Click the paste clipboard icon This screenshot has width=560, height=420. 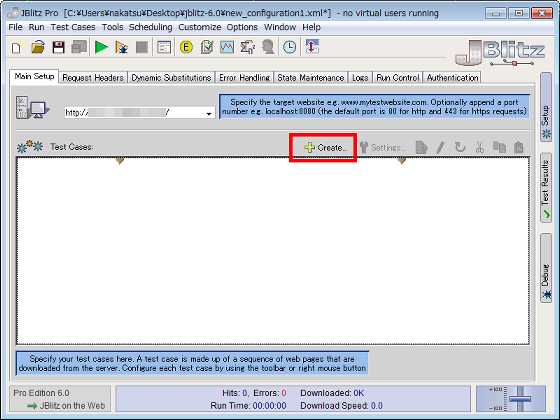pos(519,147)
